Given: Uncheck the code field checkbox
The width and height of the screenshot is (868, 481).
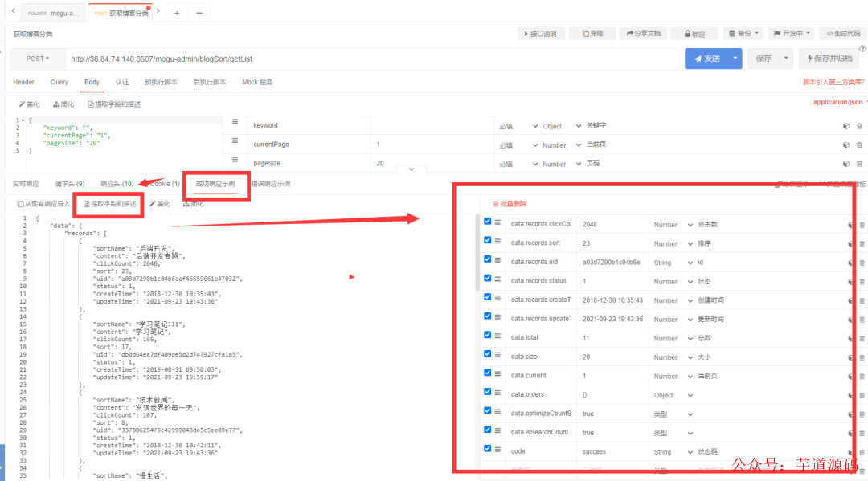Looking at the screenshot, I should pos(488,448).
